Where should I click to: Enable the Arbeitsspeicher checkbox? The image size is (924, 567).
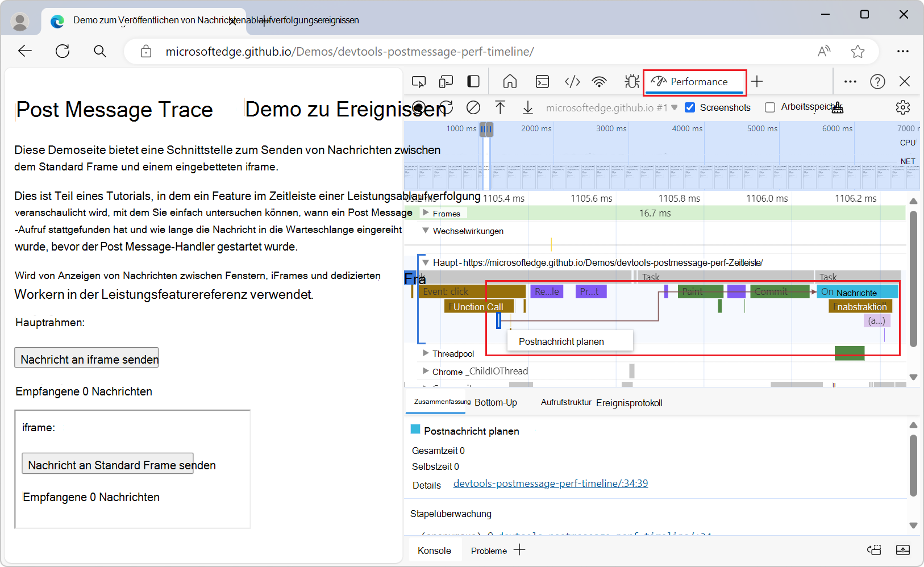pos(770,107)
